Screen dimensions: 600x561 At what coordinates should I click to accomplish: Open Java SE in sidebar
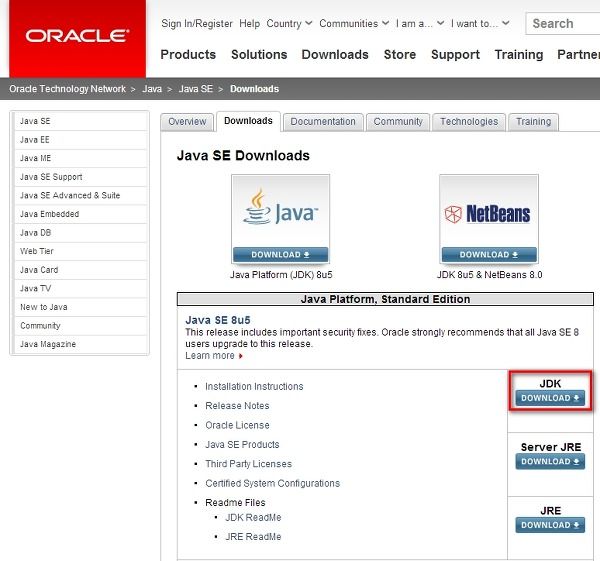pos(80,121)
